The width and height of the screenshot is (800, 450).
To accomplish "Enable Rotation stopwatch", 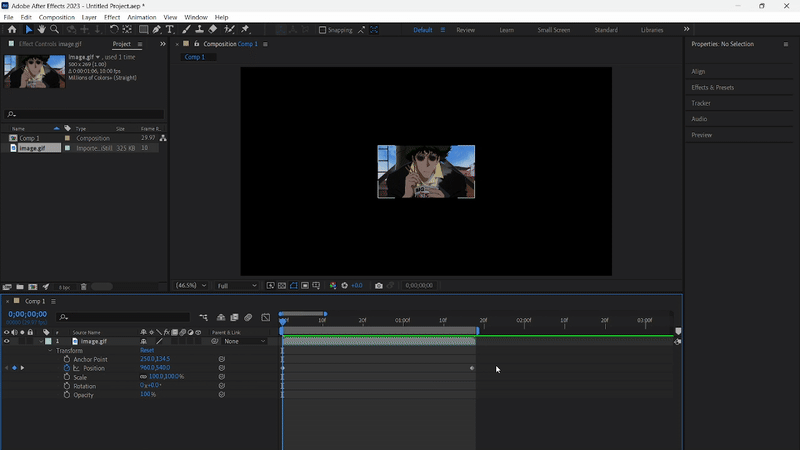I will (x=67, y=386).
